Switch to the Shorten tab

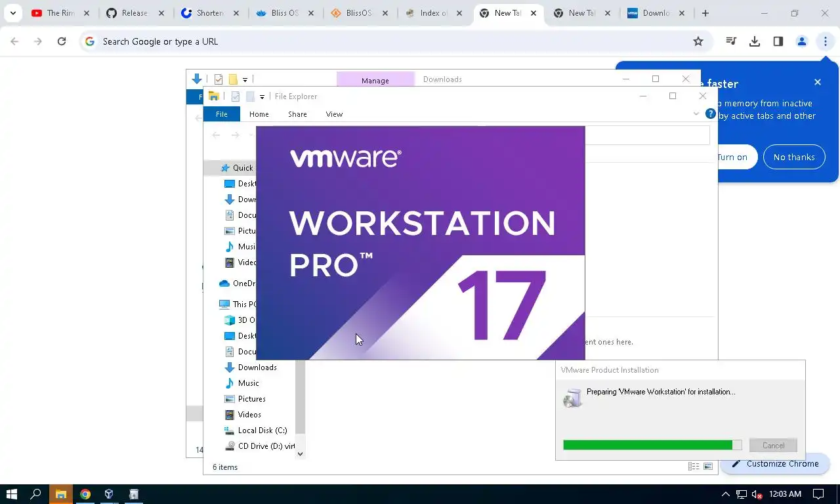point(209,13)
